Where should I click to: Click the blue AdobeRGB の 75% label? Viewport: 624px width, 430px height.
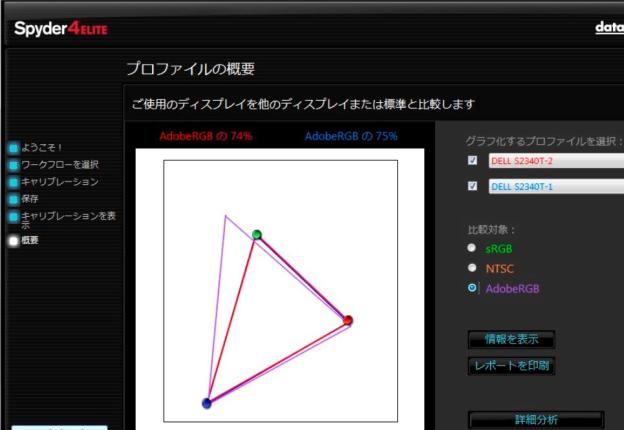351,136
